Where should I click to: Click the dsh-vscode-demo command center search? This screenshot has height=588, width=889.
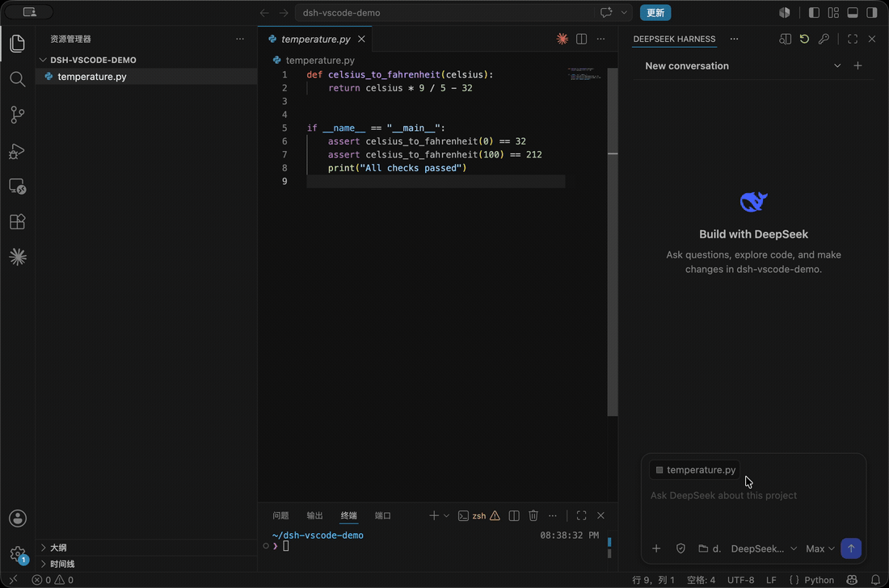click(447, 12)
